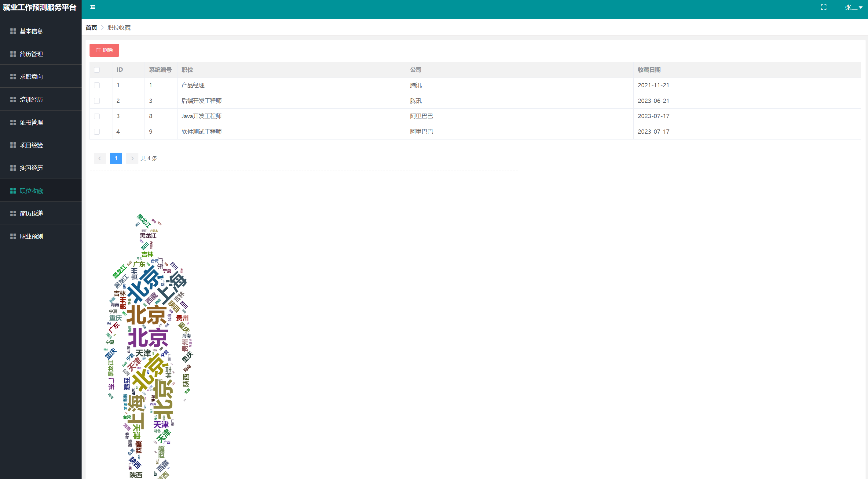Click grid icon beside 求职意向
The height and width of the screenshot is (479, 868).
point(13,77)
